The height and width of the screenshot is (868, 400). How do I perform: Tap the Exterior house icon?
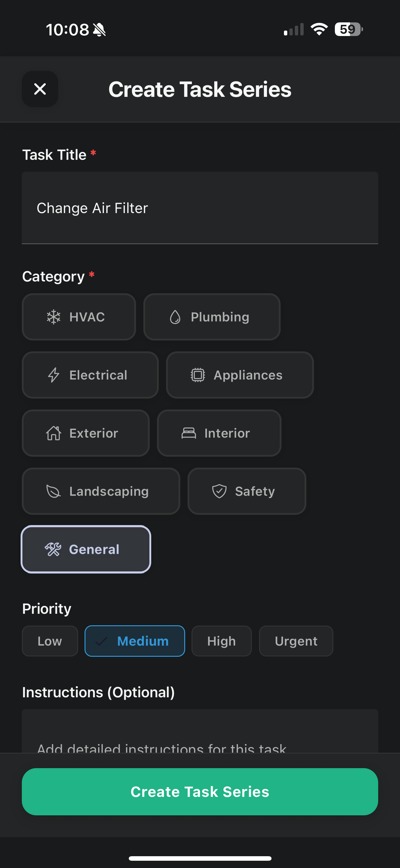tap(54, 433)
